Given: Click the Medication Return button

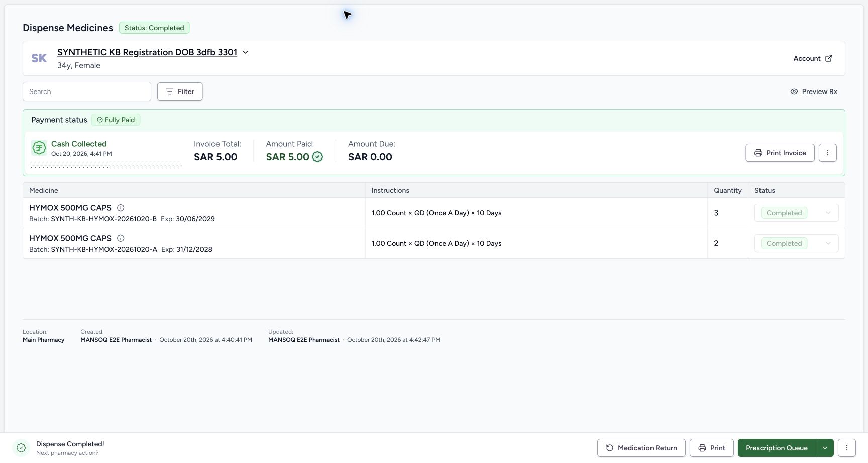Looking at the screenshot, I should pyautogui.click(x=641, y=448).
